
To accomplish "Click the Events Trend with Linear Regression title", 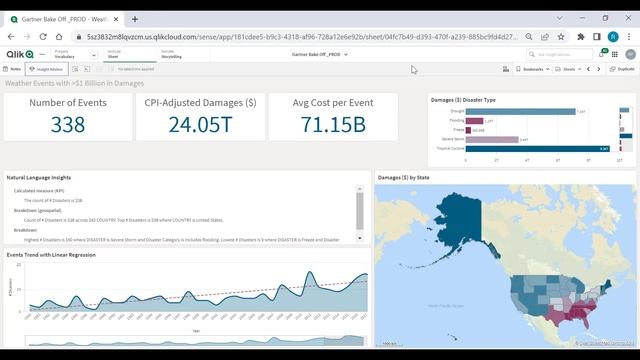I will pyautogui.click(x=51, y=255).
